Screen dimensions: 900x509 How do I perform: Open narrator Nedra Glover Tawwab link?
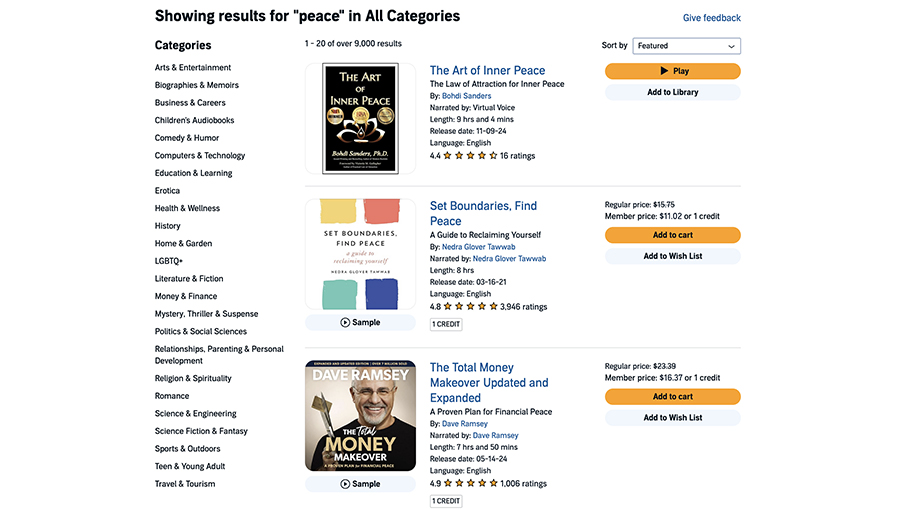tap(509, 259)
